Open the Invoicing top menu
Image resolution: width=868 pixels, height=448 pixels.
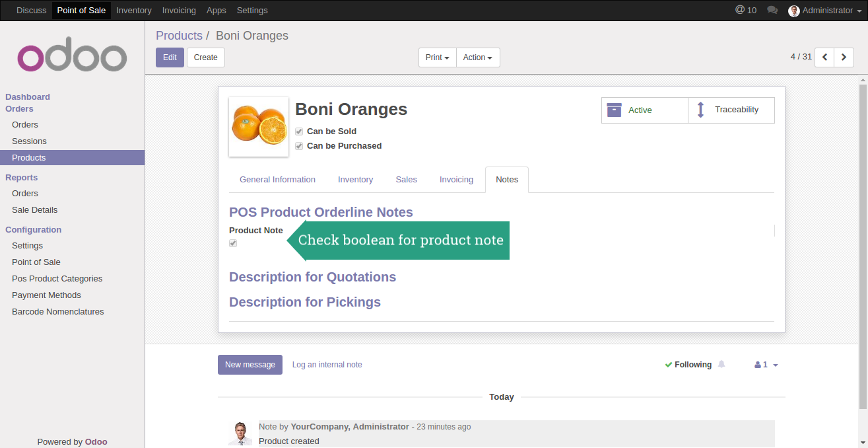point(179,11)
